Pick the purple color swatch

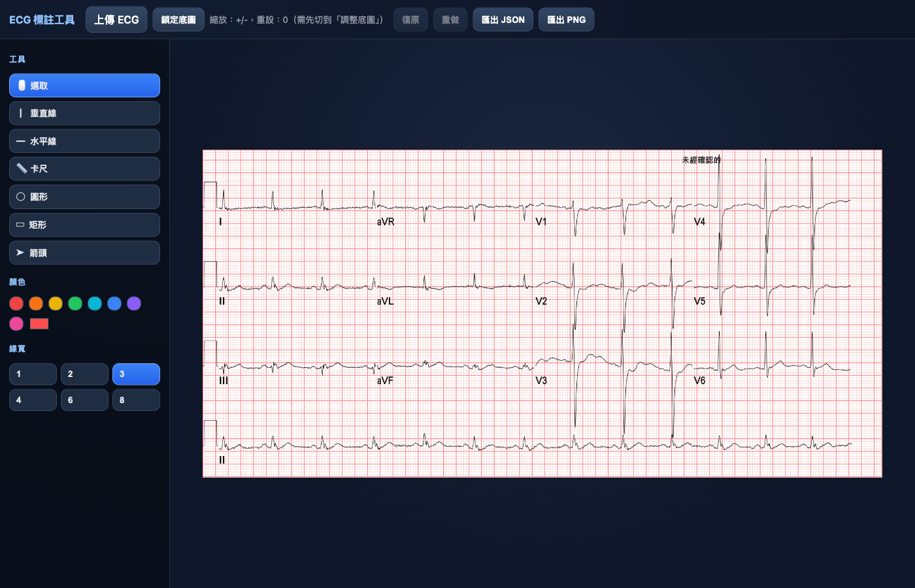tap(134, 303)
